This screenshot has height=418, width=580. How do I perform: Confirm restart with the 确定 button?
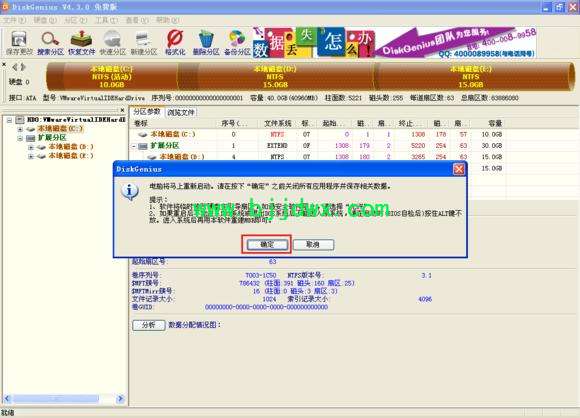click(267, 244)
